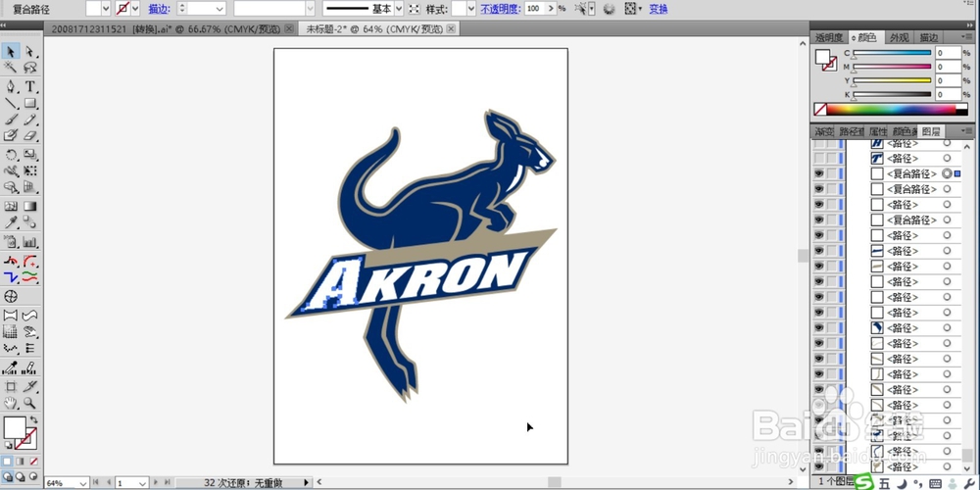Open the 64% zoom level dropdown
Screen dimensions: 980x490
pyautogui.click(x=82, y=483)
